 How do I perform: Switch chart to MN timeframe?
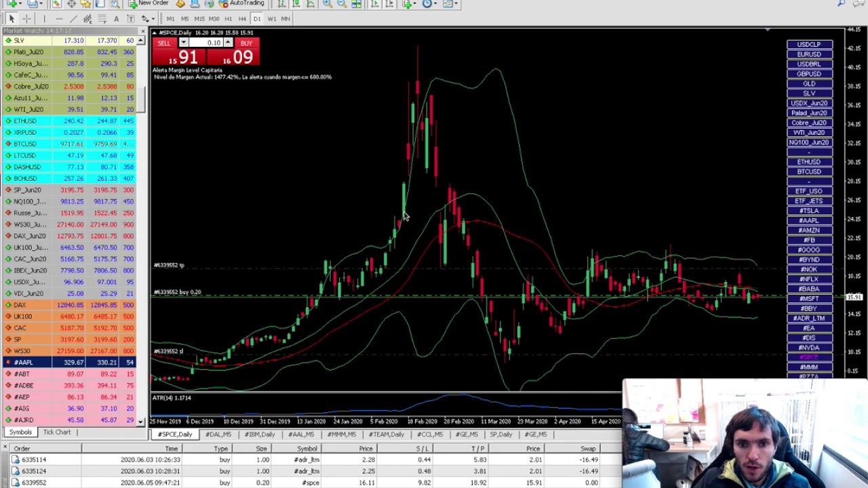[285, 19]
